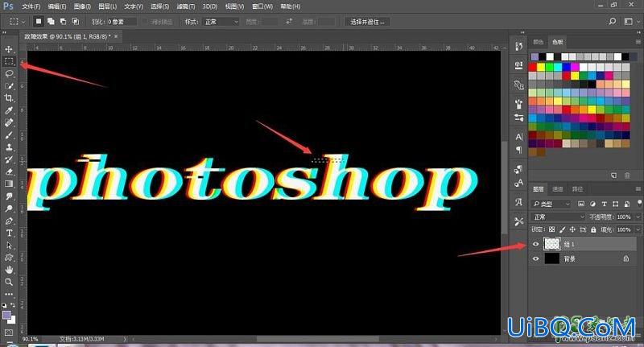Select the Horizontal Type tool

click(9, 233)
